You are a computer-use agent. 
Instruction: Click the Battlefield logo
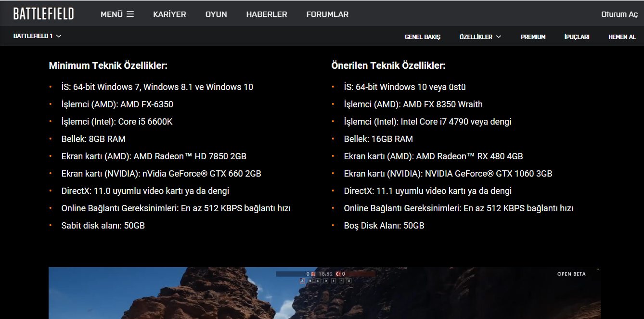[x=43, y=14]
